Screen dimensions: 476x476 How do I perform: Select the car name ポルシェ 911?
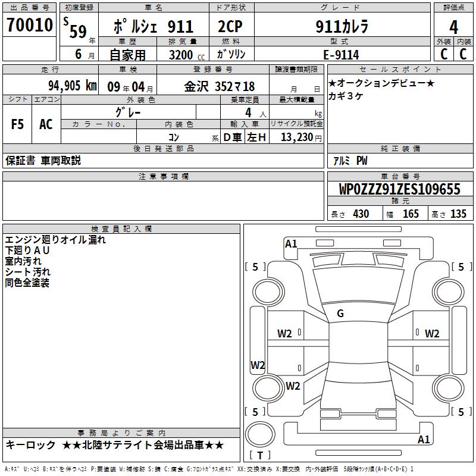click(154, 26)
